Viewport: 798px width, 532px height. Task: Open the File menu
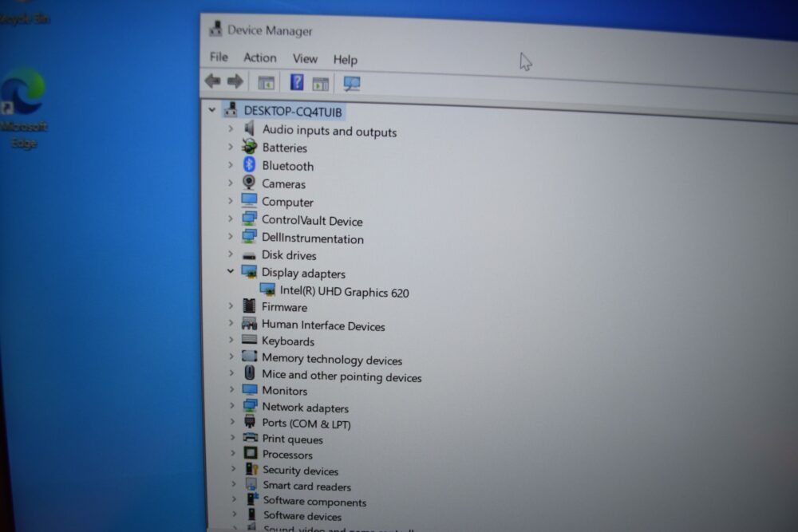pos(219,57)
